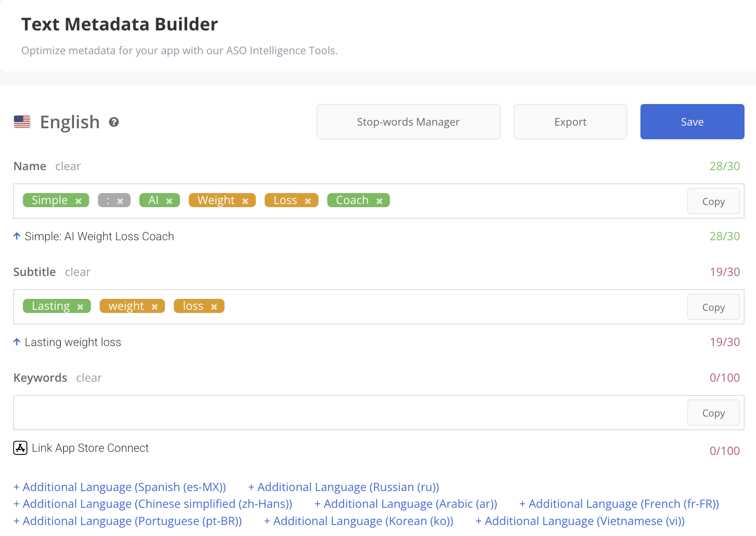The image size is (756, 536).
Task: Copy the Name field contents
Action: 713,201
